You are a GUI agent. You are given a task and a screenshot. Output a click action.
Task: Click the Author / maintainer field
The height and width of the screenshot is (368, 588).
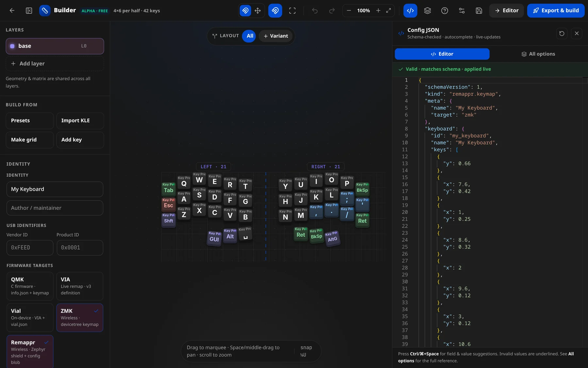pos(55,208)
